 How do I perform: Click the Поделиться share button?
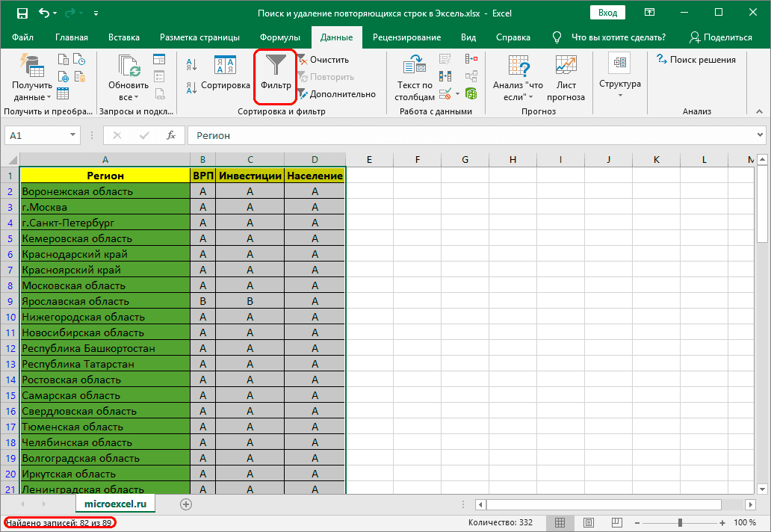(720, 37)
